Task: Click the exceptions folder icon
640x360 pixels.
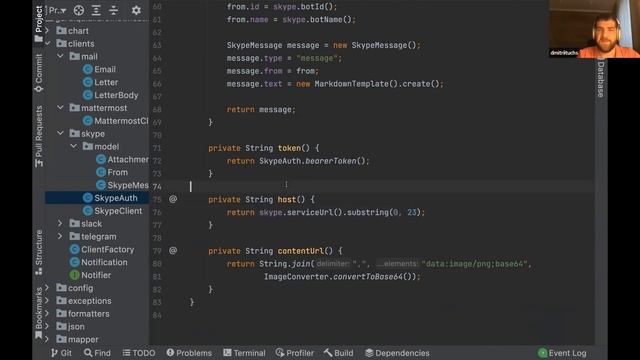Action: click(62, 301)
